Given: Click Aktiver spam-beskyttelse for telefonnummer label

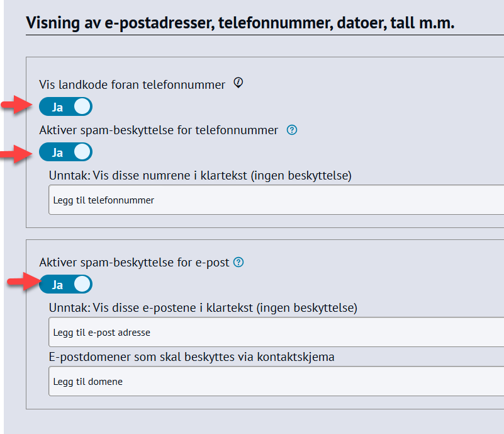Looking at the screenshot, I should pyautogui.click(x=159, y=130).
